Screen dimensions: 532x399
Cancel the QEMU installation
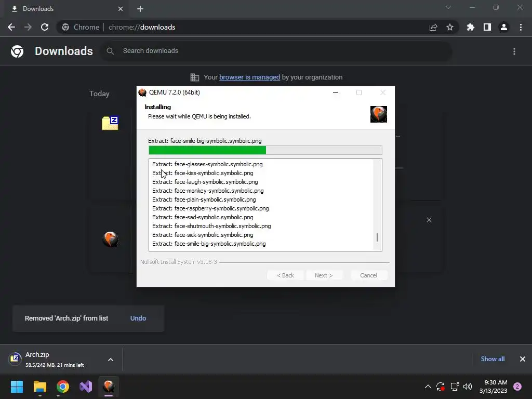[x=368, y=275]
